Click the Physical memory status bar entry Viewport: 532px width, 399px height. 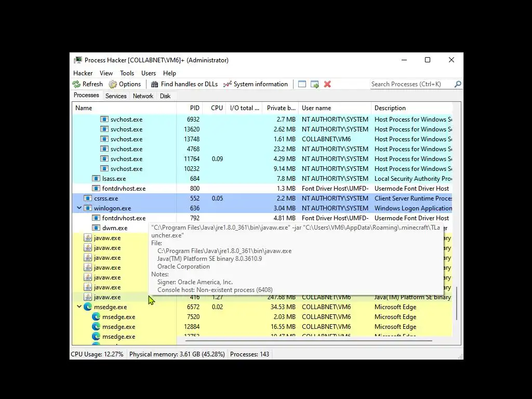(x=177, y=354)
